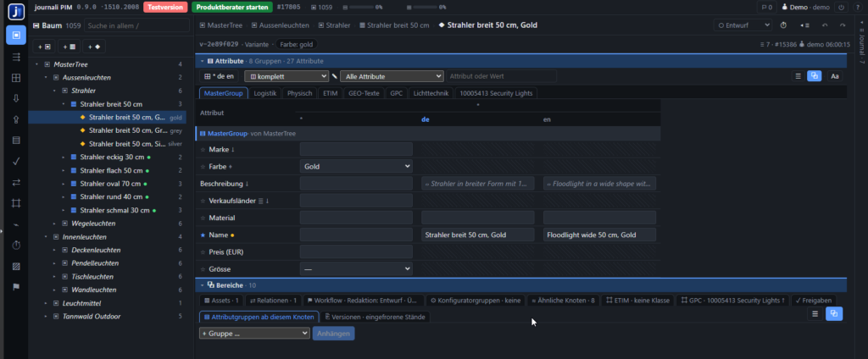Toggle the Aa text-case button
This screenshot has width=868, height=359.
click(x=835, y=76)
